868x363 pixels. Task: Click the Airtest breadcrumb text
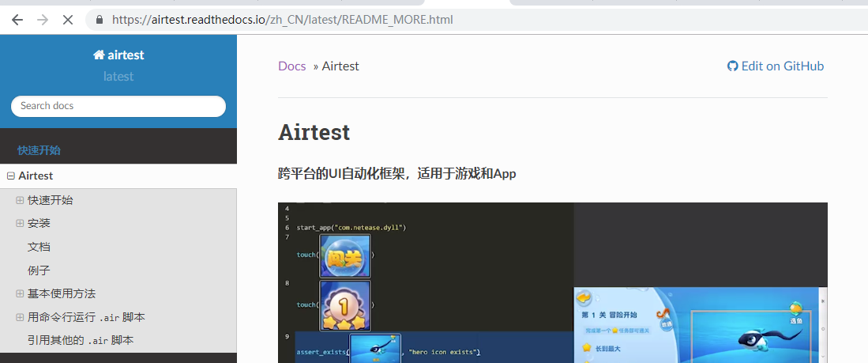click(340, 66)
